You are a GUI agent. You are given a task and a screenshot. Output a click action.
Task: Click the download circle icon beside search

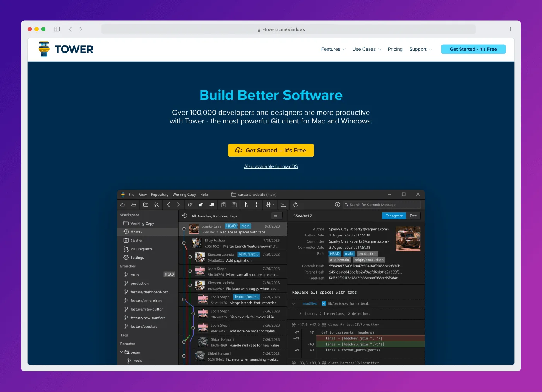coord(337,205)
